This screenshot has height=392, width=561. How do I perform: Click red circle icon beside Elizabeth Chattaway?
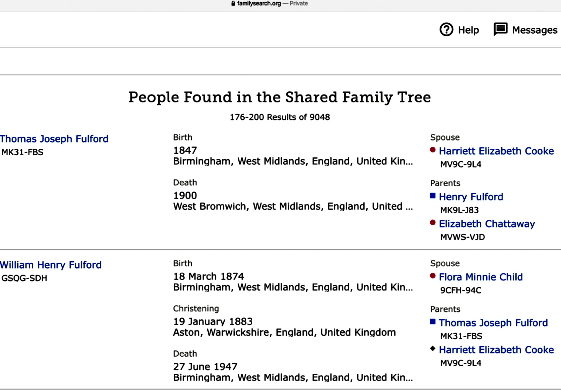[x=432, y=222]
